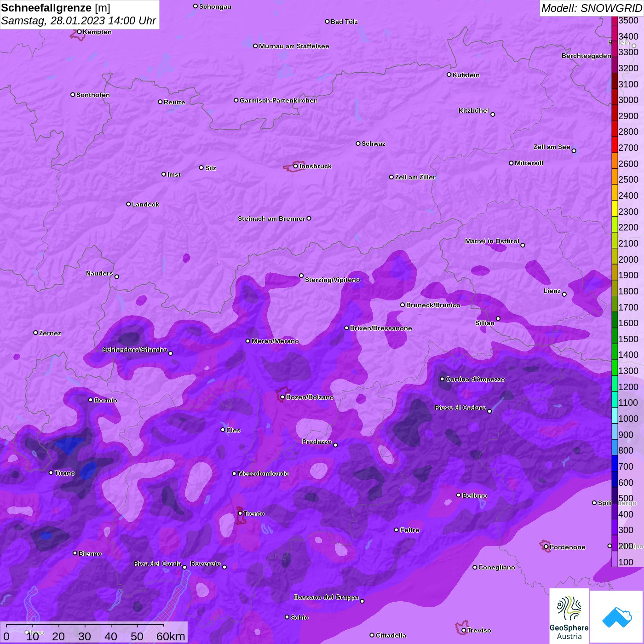This screenshot has height=644, width=644.
Task: Click the blue snow-roof logo icon
Action: pyautogui.click(x=616, y=616)
